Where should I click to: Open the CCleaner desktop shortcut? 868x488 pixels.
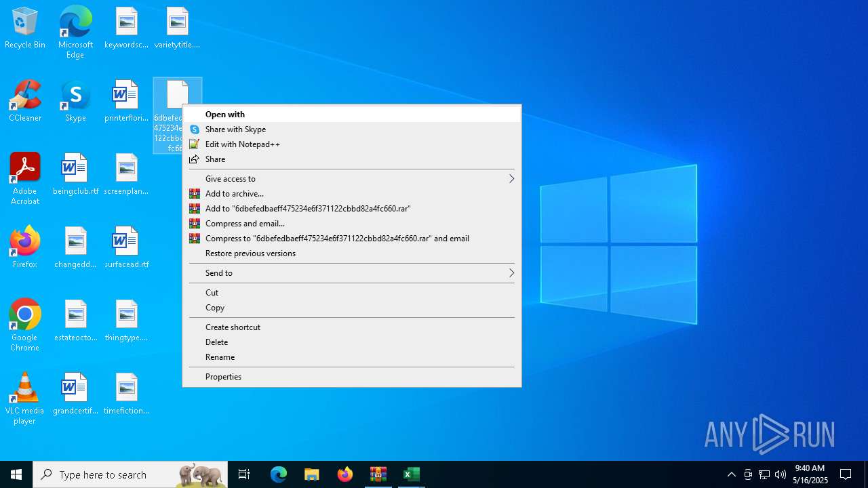click(25, 102)
